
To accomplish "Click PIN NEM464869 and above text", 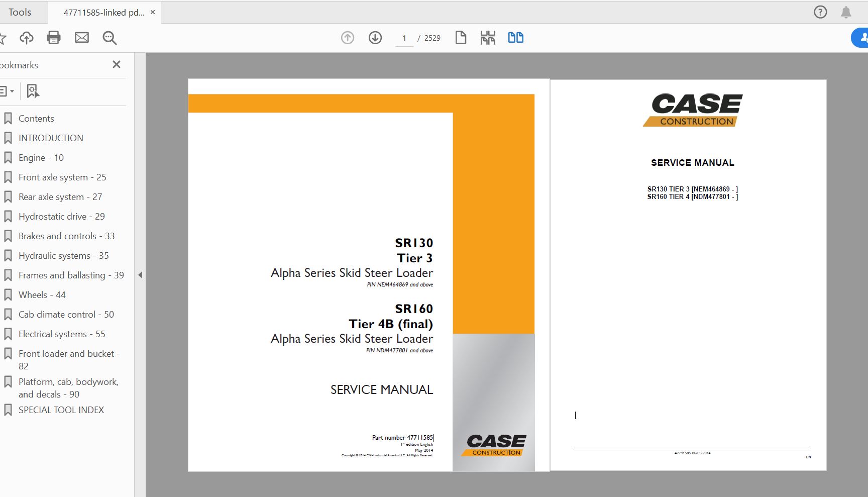I will [x=400, y=285].
